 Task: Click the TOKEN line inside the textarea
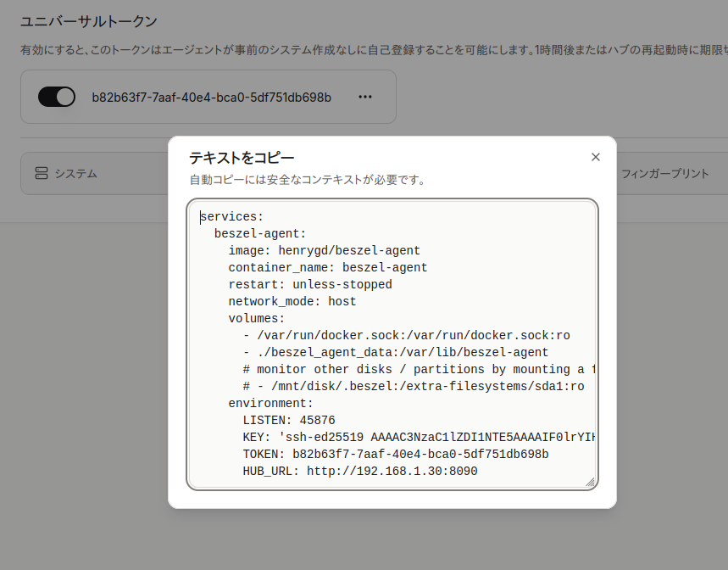(395, 455)
